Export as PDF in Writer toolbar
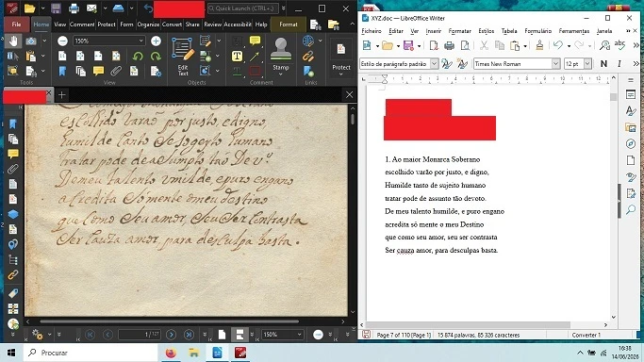This screenshot has width=644, height=362. tap(434, 45)
